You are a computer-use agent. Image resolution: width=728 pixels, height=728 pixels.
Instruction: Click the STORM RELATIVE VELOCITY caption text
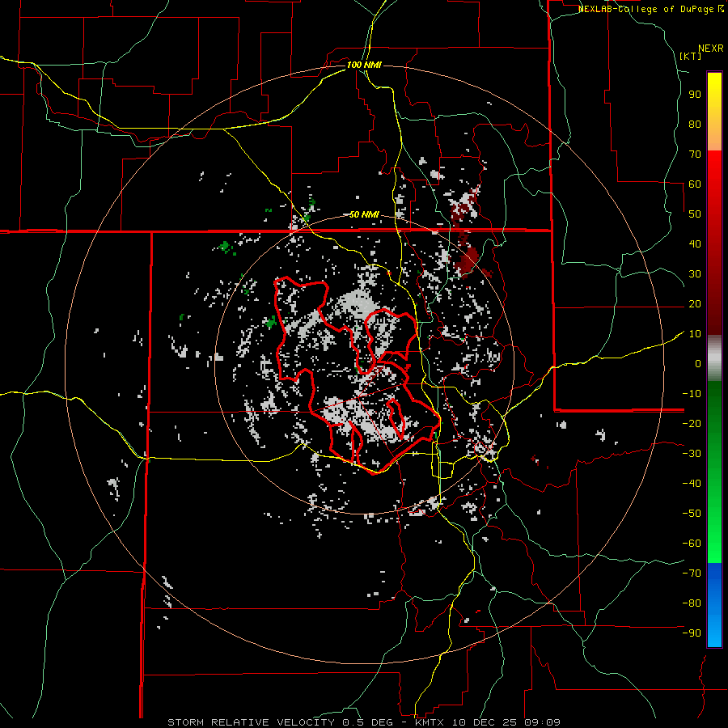tap(250, 722)
